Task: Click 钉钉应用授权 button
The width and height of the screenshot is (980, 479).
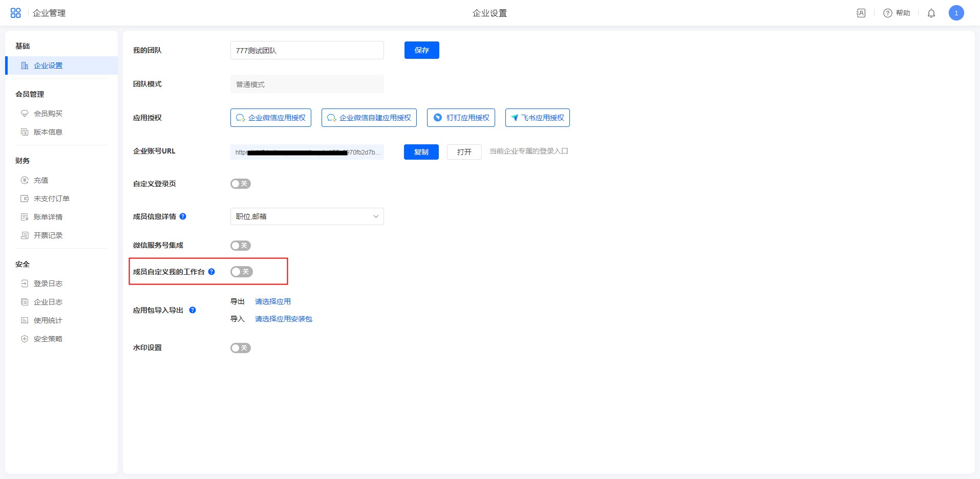Action: 461,118
